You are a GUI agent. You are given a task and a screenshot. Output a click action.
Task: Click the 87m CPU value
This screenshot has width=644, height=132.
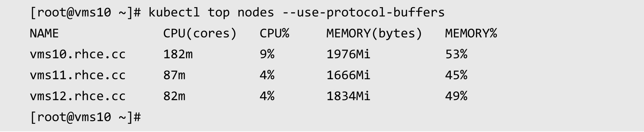point(174,75)
